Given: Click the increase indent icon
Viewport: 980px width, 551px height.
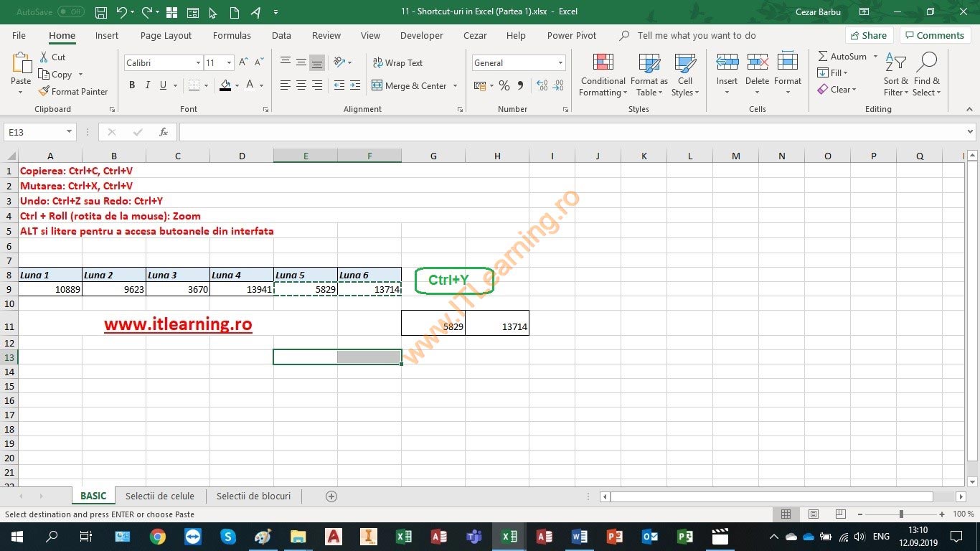Looking at the screenshot, I should pyautogui.click(x=355, y=85).
